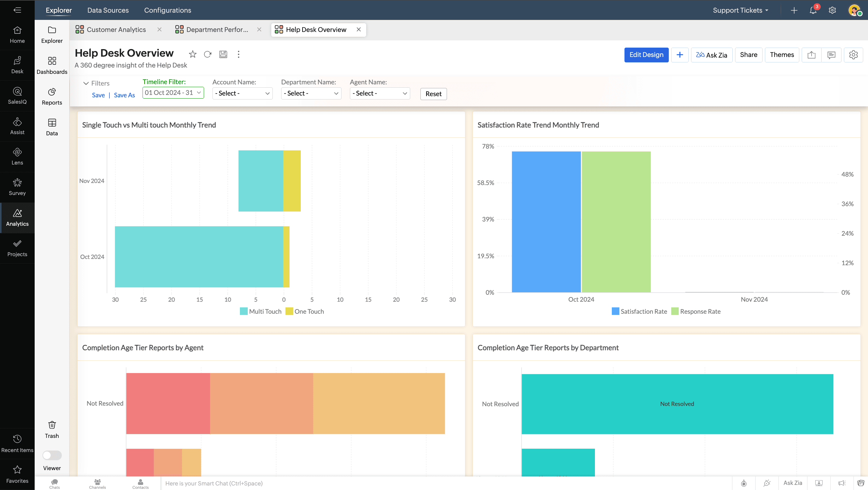The width and height of the screenshot is (868, 490).
Task: Open the Account Name select dropdown
Action: coord(242,93)
